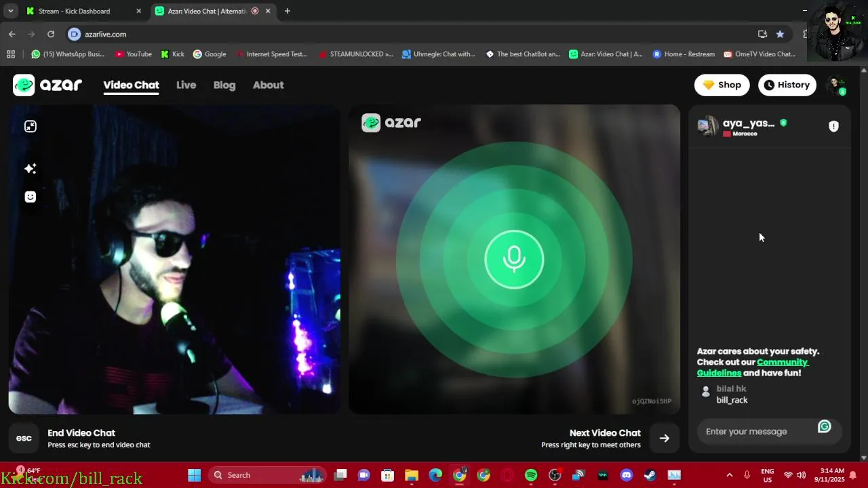
Task: Click the green send message icon
Action: (825, 426)
